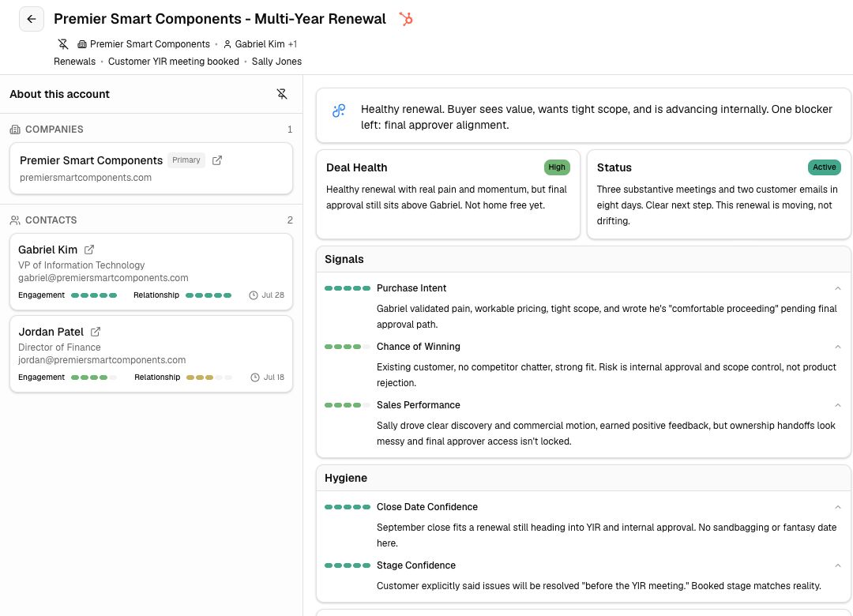The height and width of the screenshot is (616, 853).
Task: Click the Status card title
Action: pos(614,168)
